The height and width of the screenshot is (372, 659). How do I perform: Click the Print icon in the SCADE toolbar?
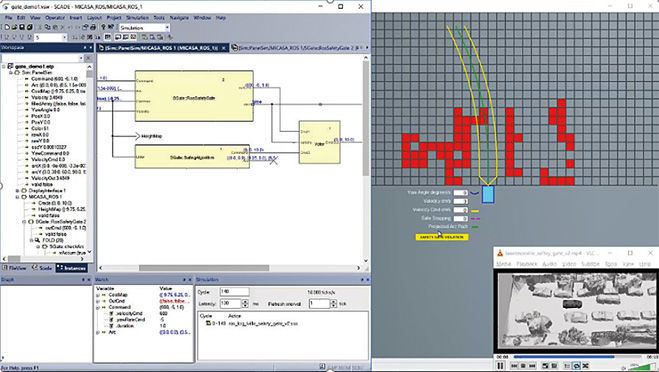click(x=93, y=27)
